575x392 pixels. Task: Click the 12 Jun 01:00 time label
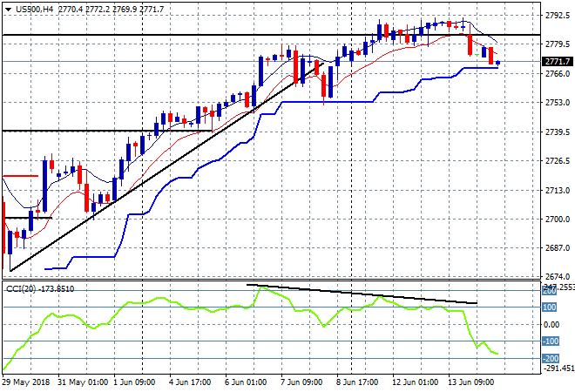(416, 382)
